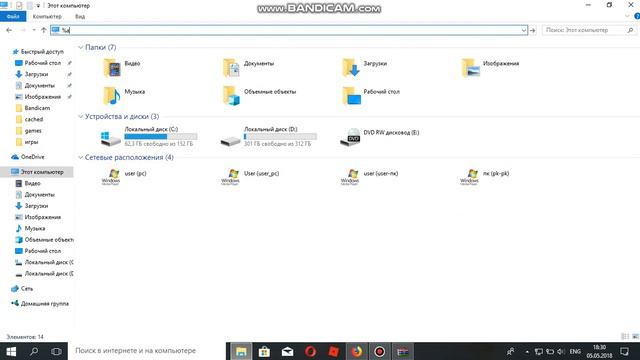This screenshot has height=360, width=640.
Task: Open Explorer help question mark
Action: click(x=637, y=16)
